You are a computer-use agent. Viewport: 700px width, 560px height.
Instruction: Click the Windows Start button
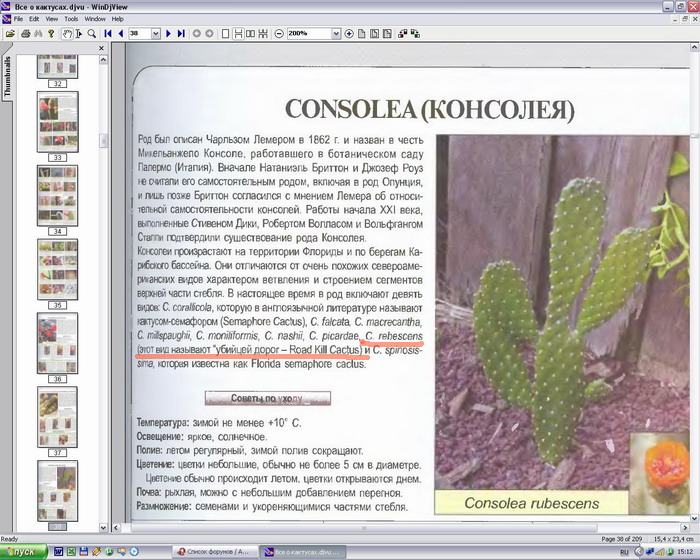click(22, 551)
